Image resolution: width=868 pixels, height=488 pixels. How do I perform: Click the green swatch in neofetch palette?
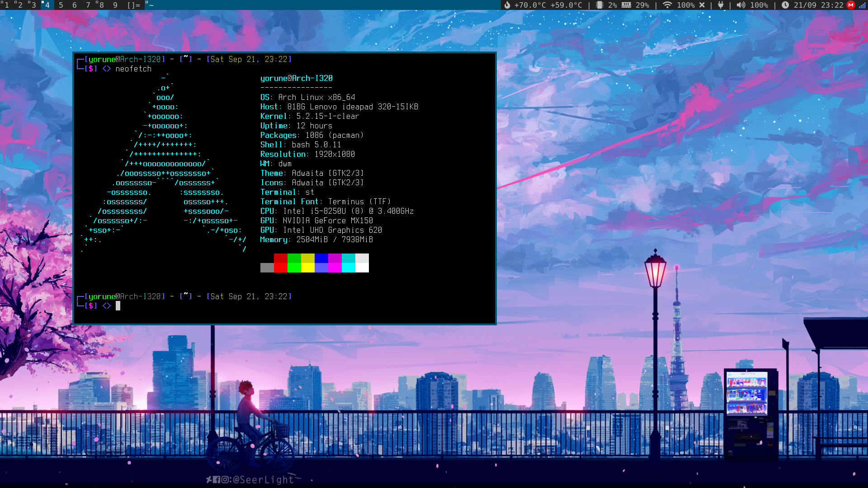pyautogui.click(x=294, y=263)
